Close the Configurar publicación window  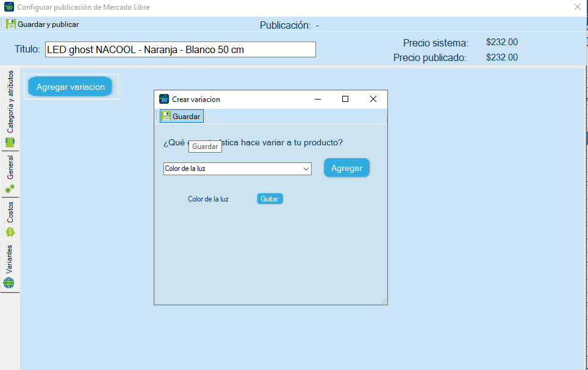point(578,7)
